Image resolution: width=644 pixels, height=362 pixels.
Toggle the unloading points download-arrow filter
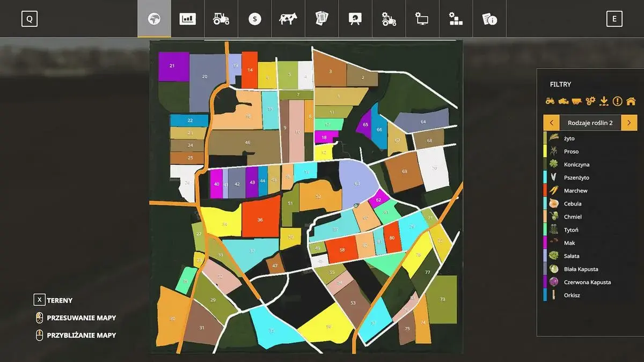coord(604,101)
